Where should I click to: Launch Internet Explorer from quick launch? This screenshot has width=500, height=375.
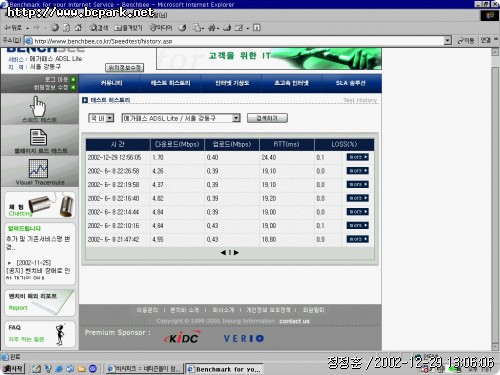[x=59, y=369]
